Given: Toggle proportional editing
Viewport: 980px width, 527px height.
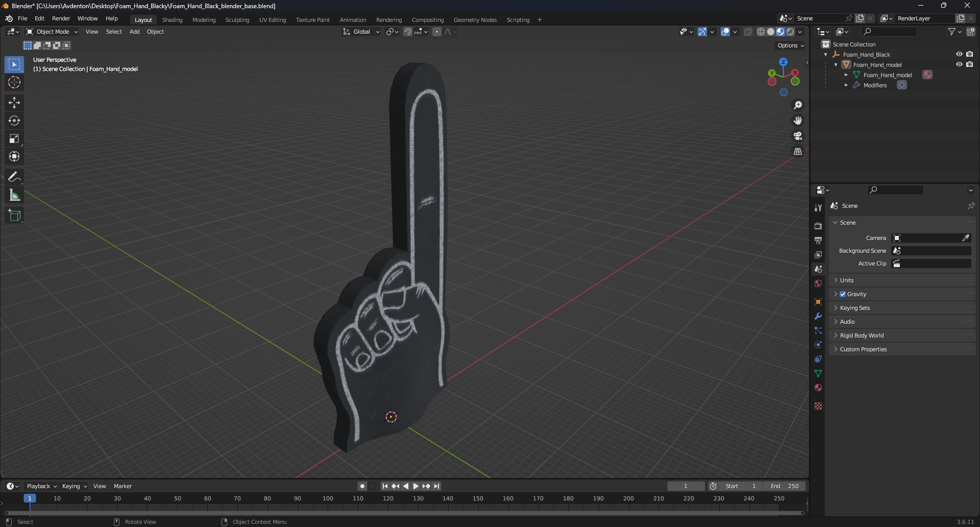Looking at the screenshot, I should pyautogui.click(x=437, y=32).
